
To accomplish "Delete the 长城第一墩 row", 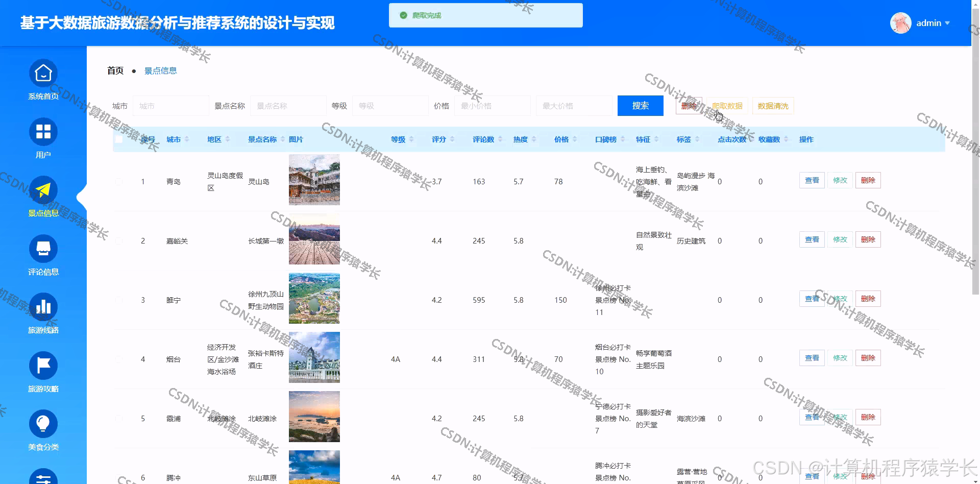I will point(868,239).
